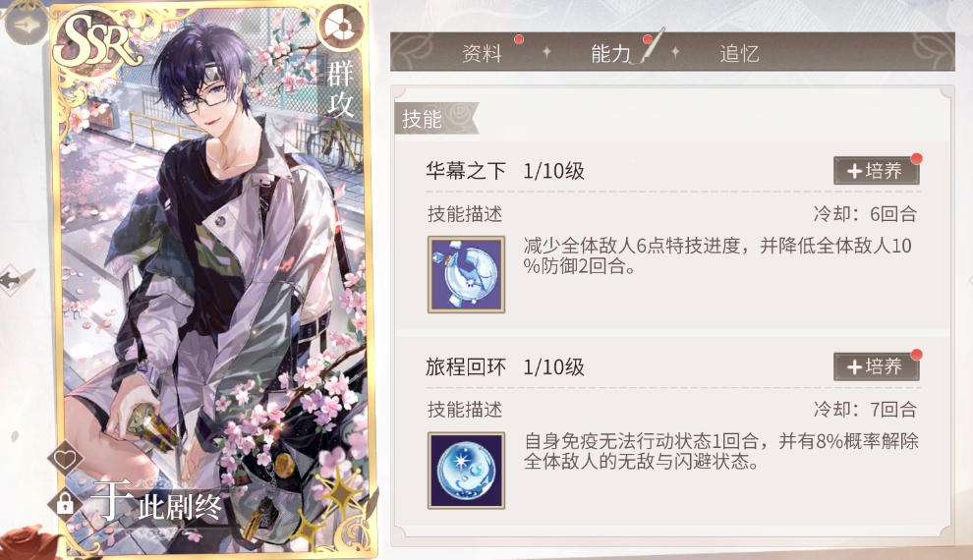The height and width of the screenshot is (560, 973).
Task: Click the 华幕之下 skill name
Action: 466,171
